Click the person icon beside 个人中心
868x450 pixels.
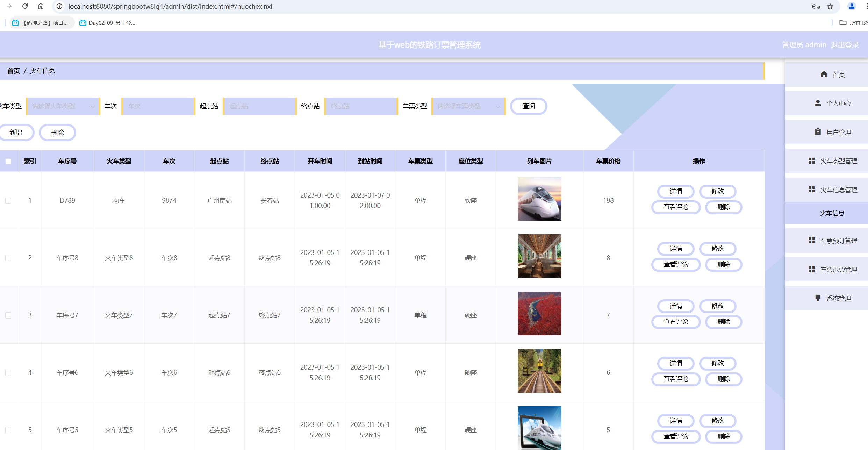pyautogui.click(x=818, y=103)
